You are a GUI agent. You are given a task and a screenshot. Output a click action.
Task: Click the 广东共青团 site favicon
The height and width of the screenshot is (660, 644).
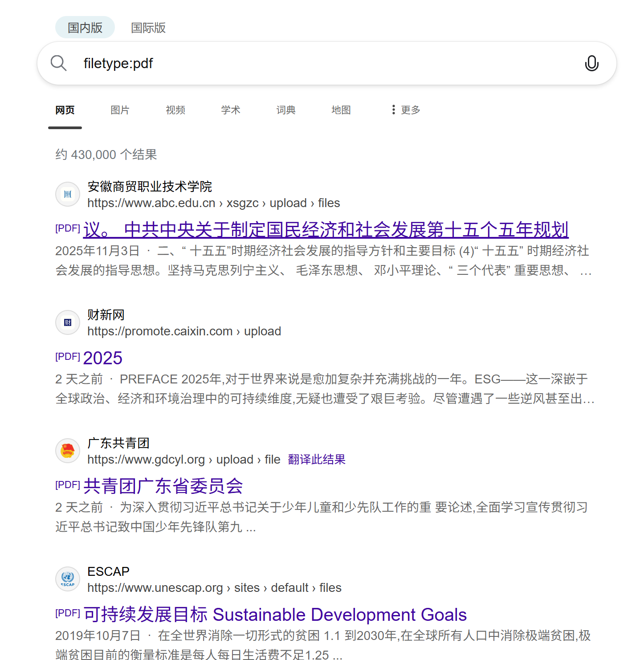(68, 451)
